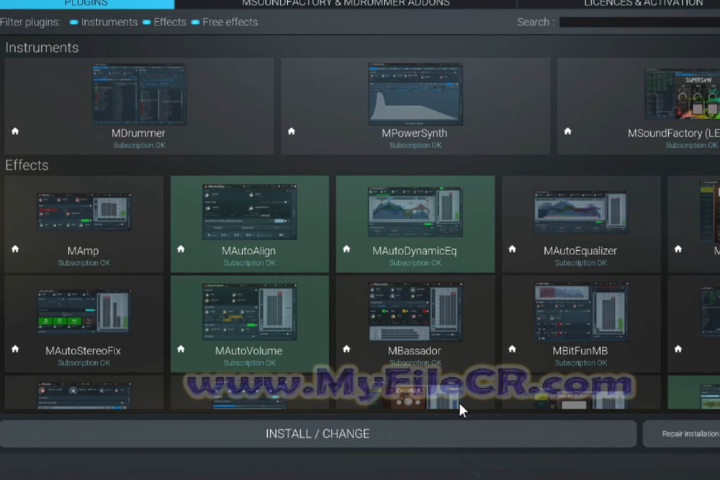Open the home icon on MAmp card
The image size is (720, 480).
pyautogui.click(x=15, y=249)
